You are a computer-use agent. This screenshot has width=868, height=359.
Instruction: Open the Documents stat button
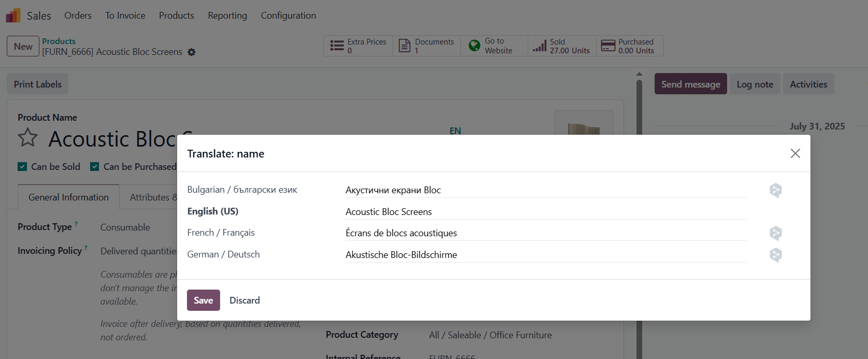(x=427, y=46)
